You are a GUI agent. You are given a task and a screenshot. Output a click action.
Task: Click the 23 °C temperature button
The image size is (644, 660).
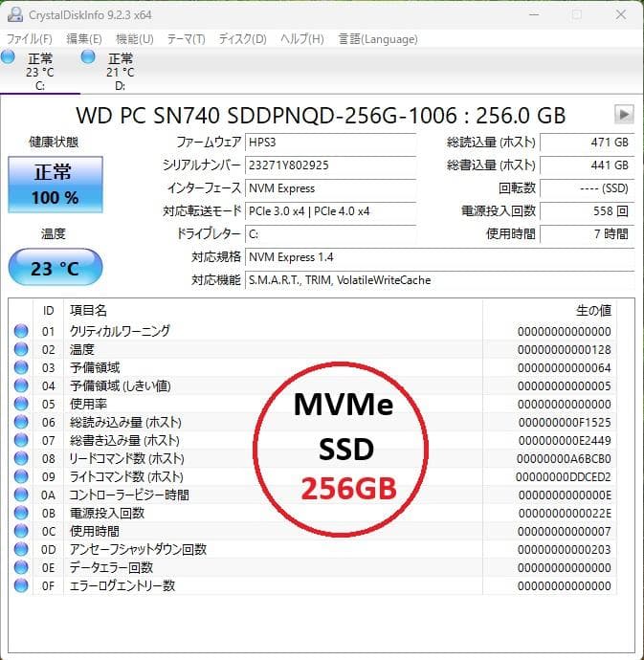[x=56, y=268]
